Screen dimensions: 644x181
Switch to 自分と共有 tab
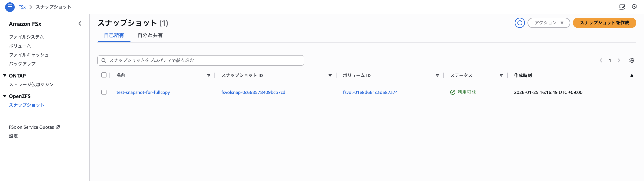(x=150, y=35)
